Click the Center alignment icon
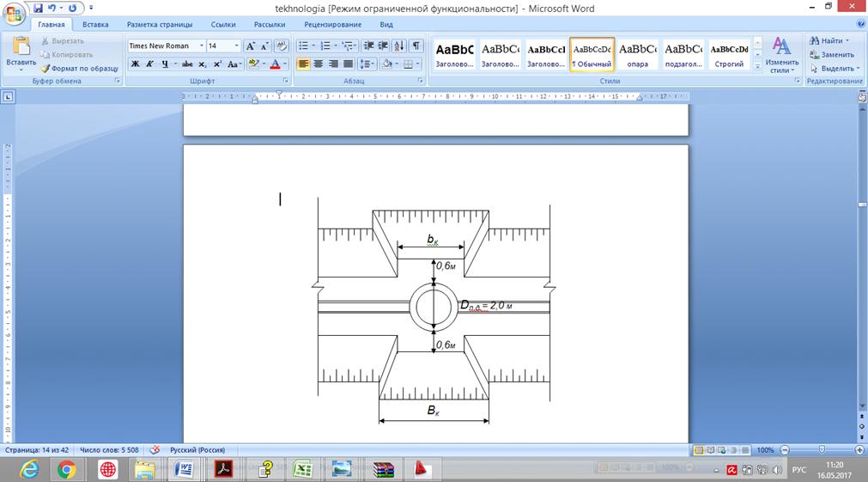Image resolution: width=868 pixels, height=482 pixels. [319, 64]
